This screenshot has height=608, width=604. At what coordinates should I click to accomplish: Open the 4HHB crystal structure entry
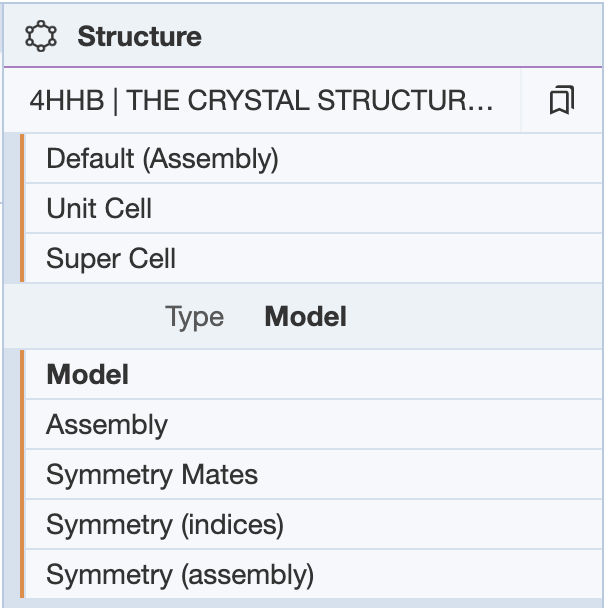click(260, 100)
